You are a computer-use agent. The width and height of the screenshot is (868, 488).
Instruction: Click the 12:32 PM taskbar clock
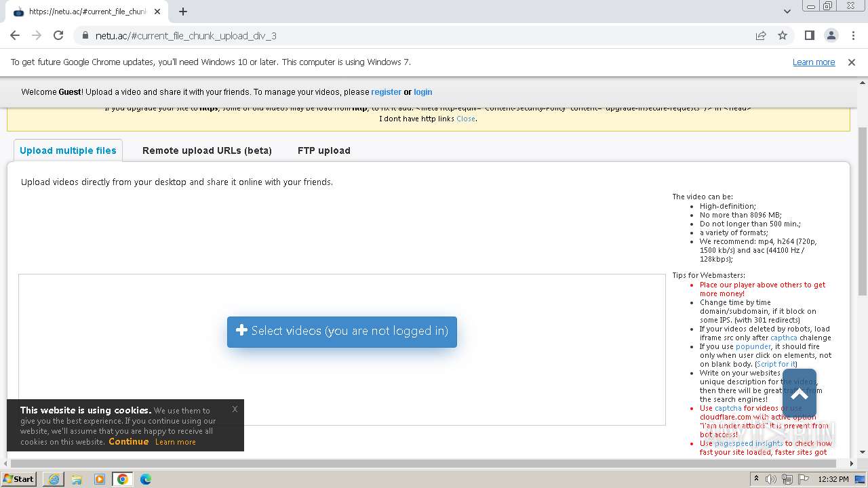[833, 479]
